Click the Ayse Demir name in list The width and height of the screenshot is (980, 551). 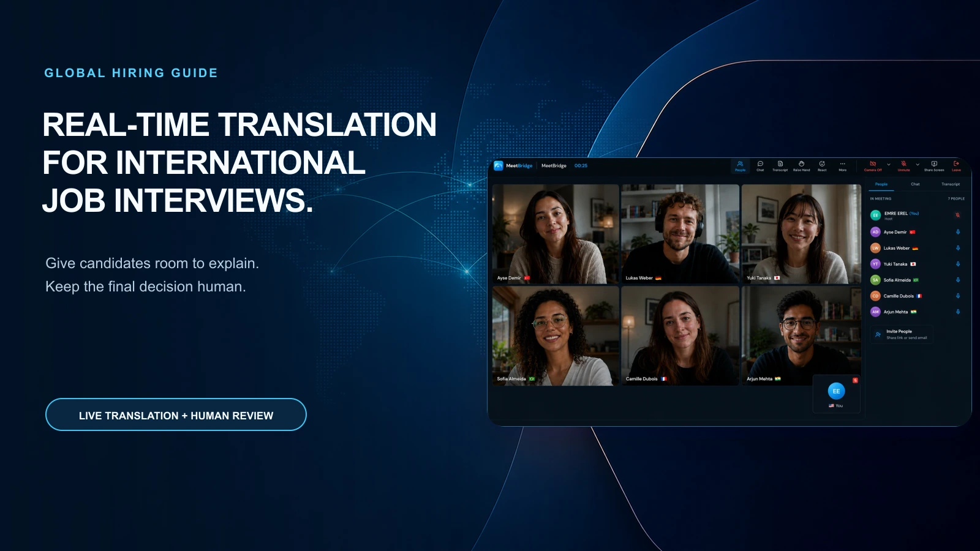895,232
